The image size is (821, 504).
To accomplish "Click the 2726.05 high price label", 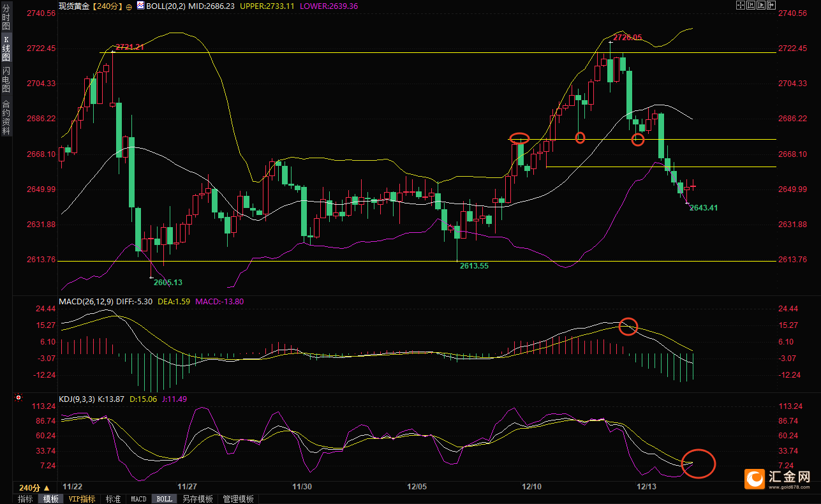I will tap(627, 37).
